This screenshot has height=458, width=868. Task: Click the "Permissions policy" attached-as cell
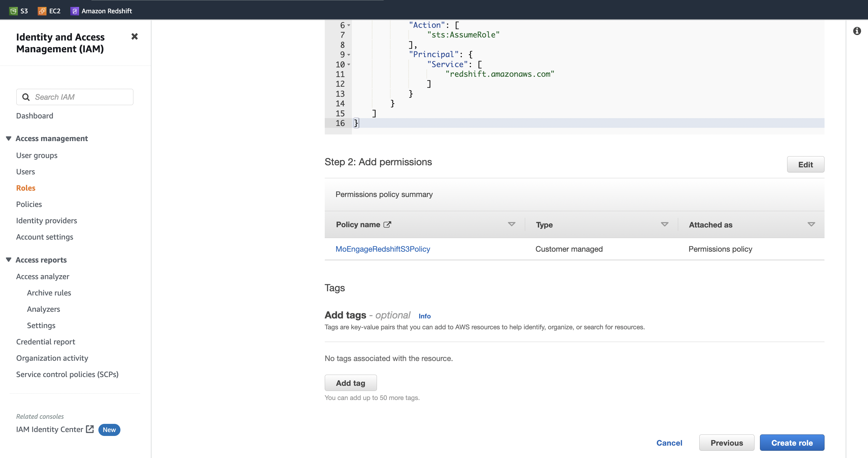[x=720, y=249]
